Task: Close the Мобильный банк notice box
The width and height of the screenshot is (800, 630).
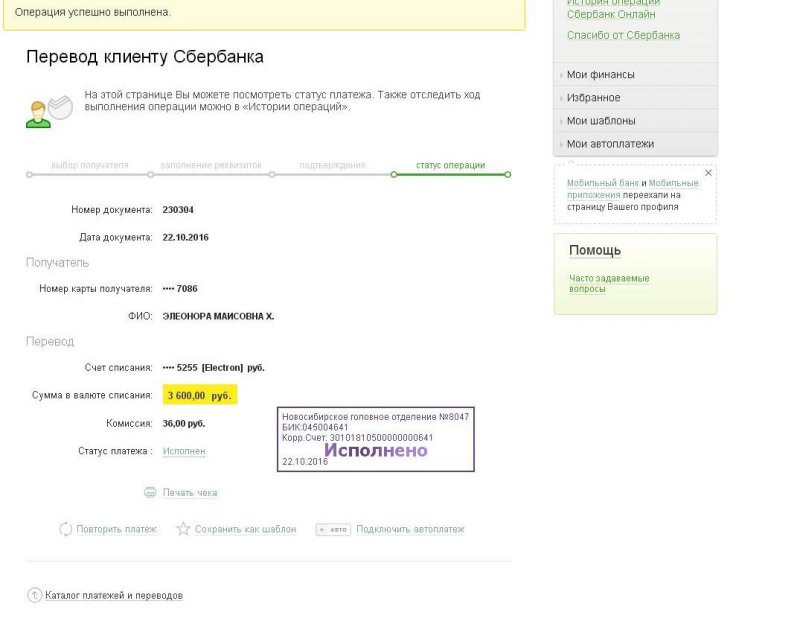Action: (708, 173)
